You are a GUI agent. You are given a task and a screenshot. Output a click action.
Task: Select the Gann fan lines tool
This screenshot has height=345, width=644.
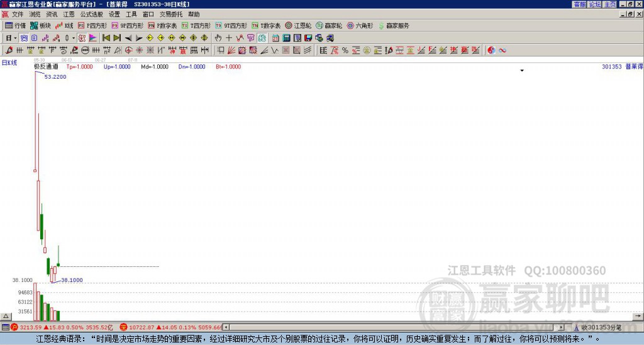pyautogui.click(x=231, y=50)
